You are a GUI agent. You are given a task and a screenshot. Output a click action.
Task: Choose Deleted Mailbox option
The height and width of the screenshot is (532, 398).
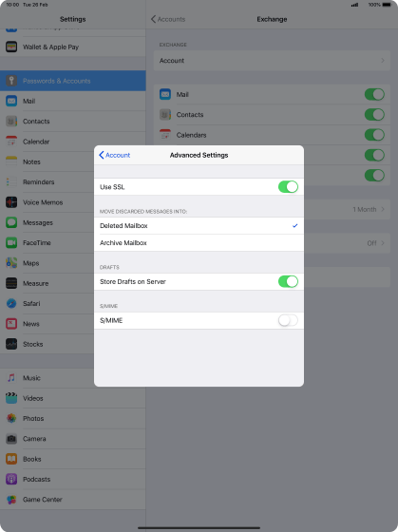[199, 226]
